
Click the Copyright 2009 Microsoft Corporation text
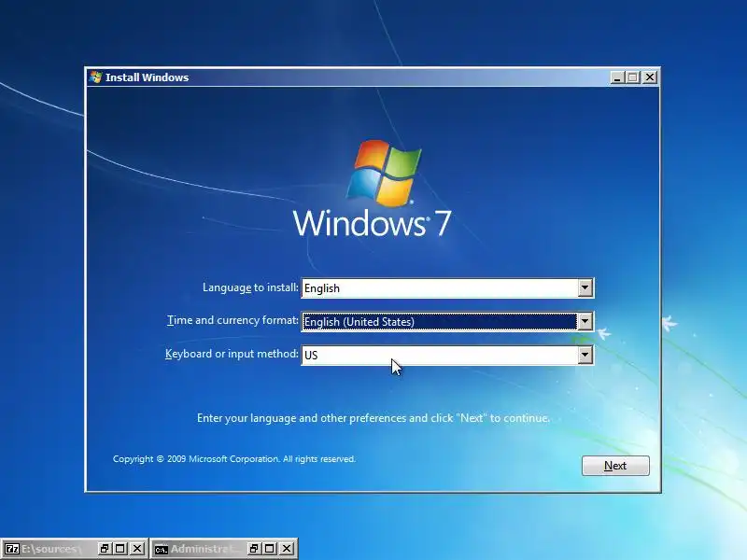[x=234, y=459]
